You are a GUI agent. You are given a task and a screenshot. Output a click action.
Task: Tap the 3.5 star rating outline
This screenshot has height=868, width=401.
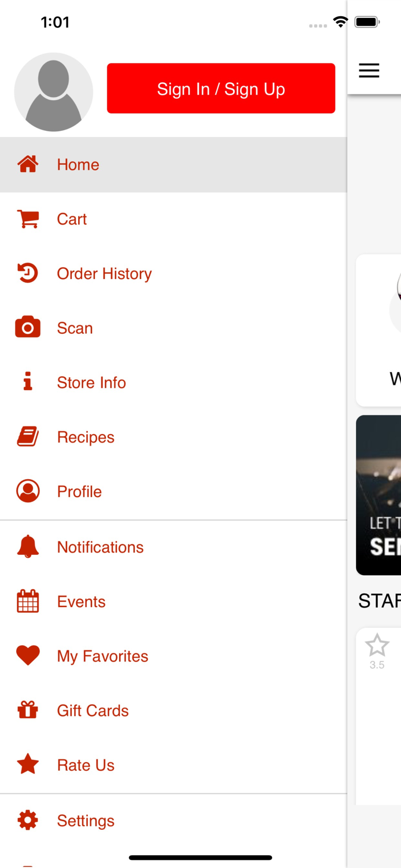[377, 645]
